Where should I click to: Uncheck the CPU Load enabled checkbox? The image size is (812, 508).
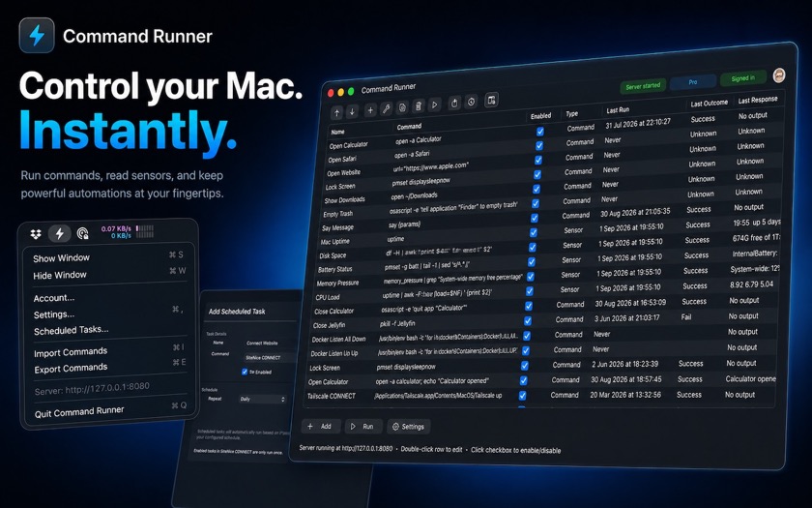[530, 291]
